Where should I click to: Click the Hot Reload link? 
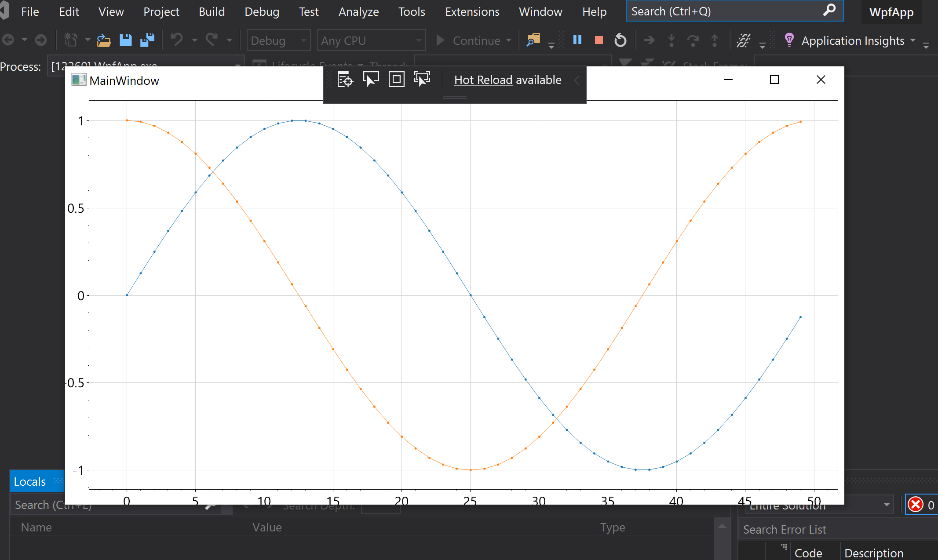[x=483, y=80]
